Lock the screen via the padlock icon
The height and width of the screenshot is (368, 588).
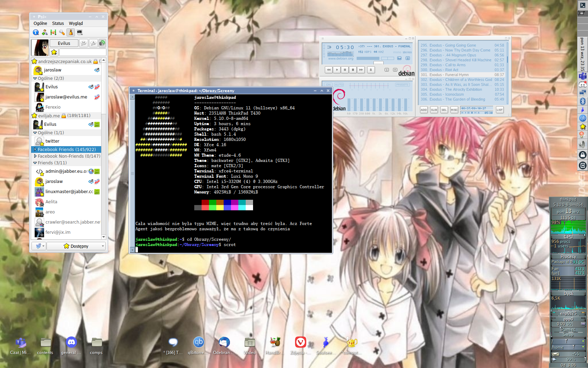tap(582, 155)
